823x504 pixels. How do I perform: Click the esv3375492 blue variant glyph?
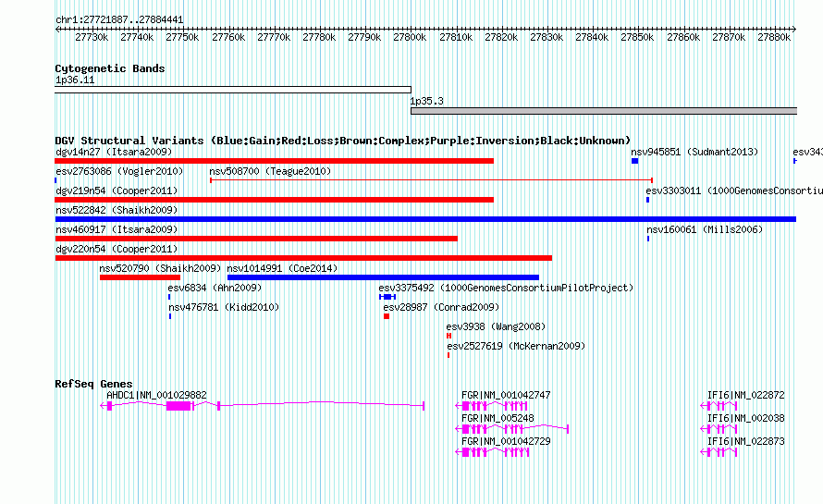387,297
